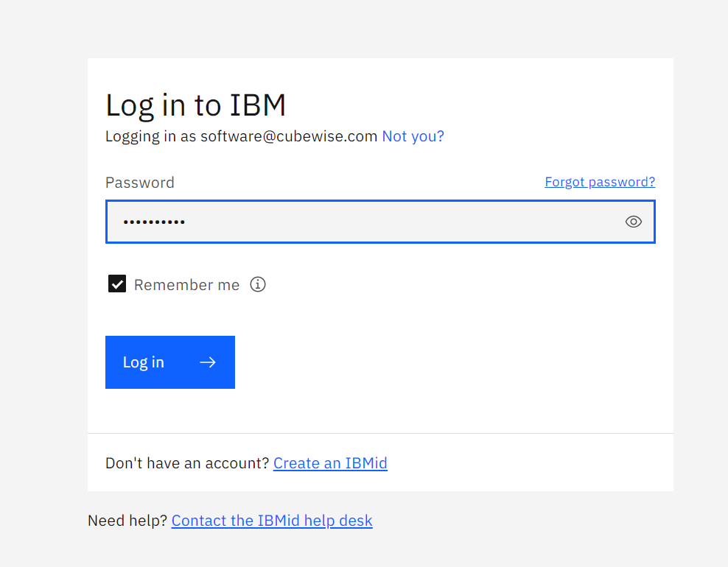This screenshot has width=728, height=567.
Task: Click the Password field label
Action: coord(140,183)
